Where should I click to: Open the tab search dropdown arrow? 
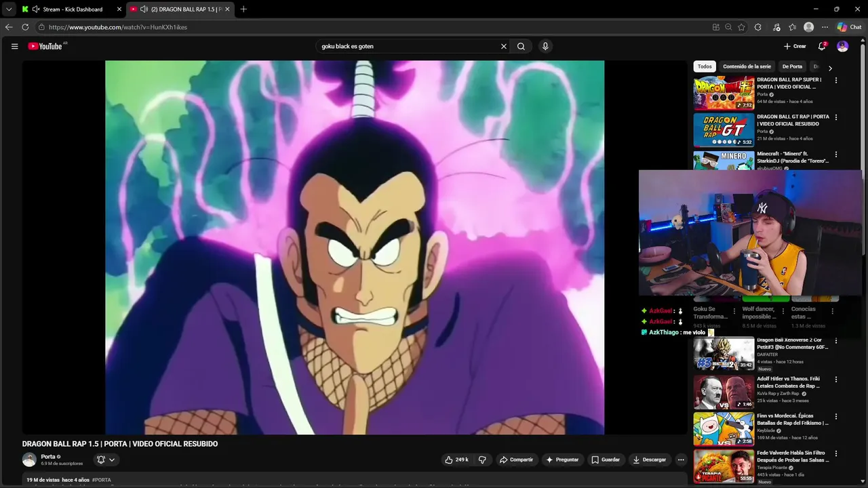coord(9,9)
